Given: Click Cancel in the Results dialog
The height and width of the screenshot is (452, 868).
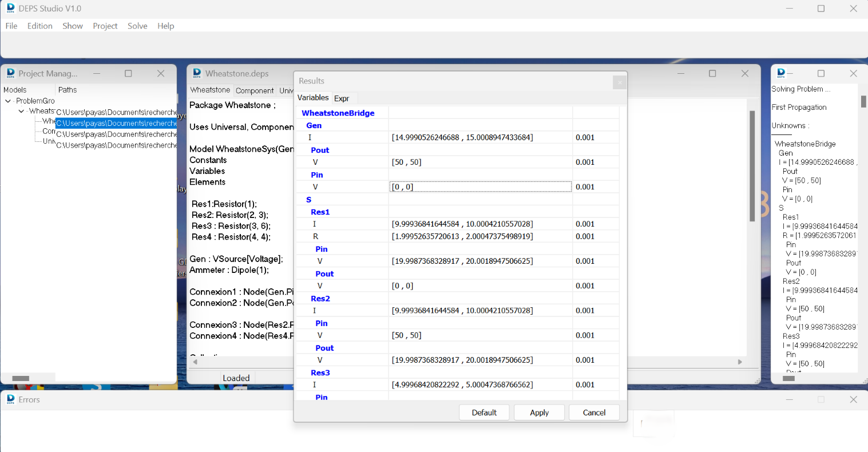Looking at the screenshot, I should tap(593, 413).
